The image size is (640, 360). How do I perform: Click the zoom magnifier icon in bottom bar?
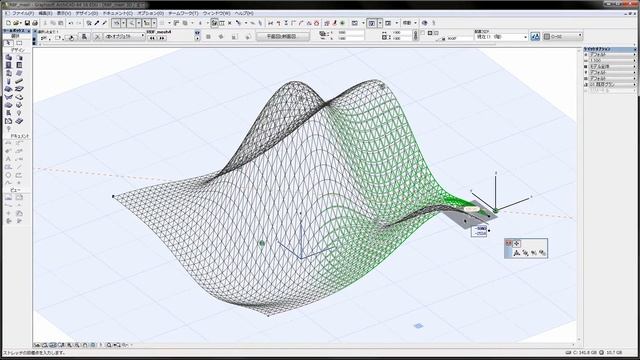[109, 345]
